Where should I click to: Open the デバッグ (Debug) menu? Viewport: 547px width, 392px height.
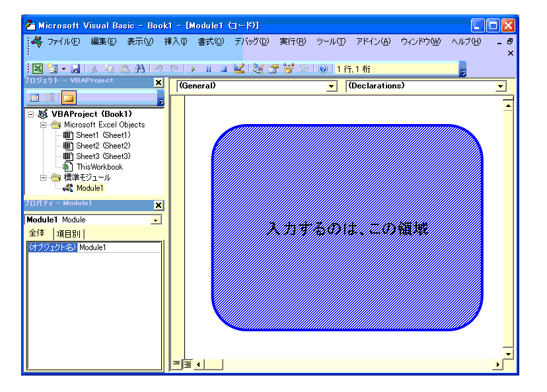coord(252,42)
